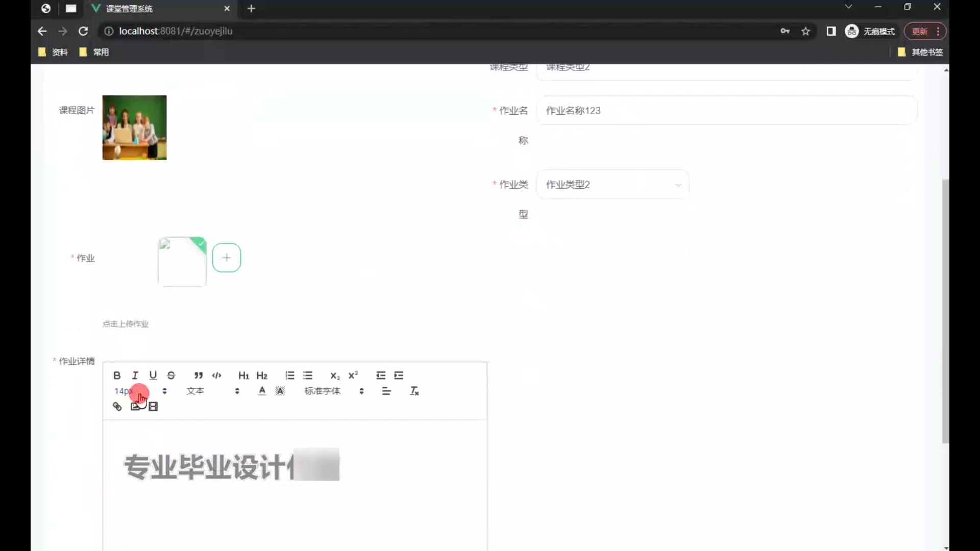Create an ordered list
This screenshot has height=551, width=980.
289,375
